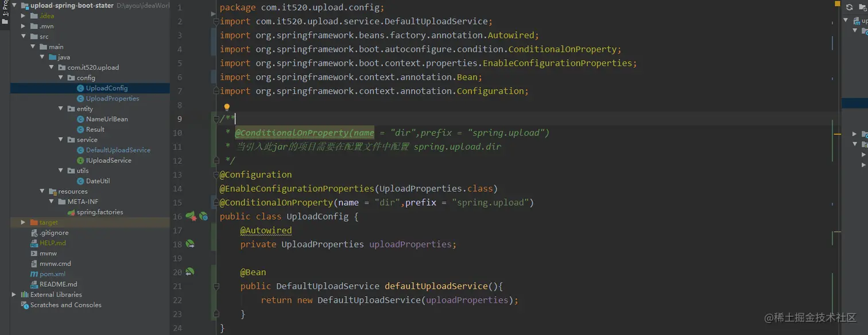Click the orange target folder icon
The height and width of the screenshot is (335, 868).
34,222
